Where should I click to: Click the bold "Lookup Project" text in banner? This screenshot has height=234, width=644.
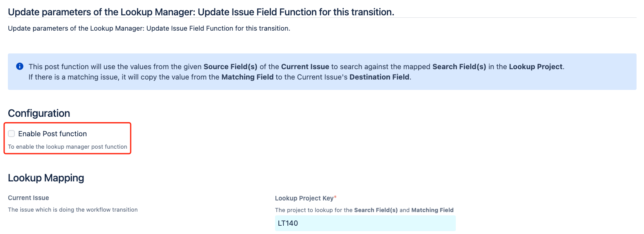pyautogui.click(x=536, y=67)
